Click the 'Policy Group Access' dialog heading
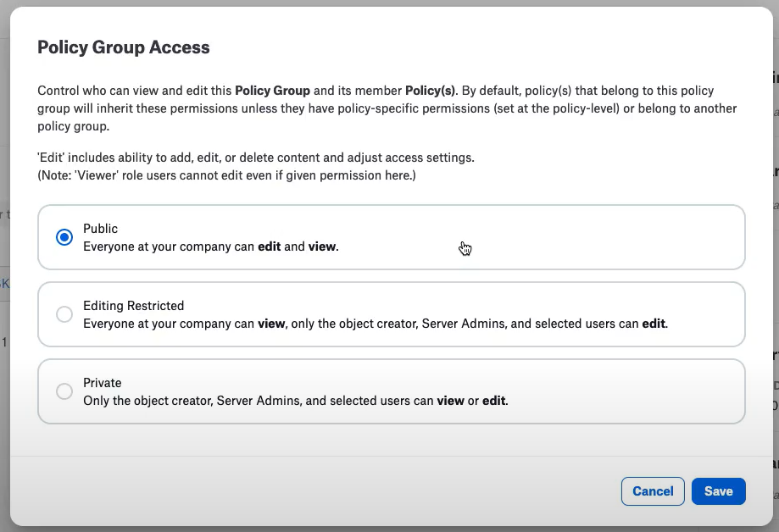 click(x=124, y=47)
